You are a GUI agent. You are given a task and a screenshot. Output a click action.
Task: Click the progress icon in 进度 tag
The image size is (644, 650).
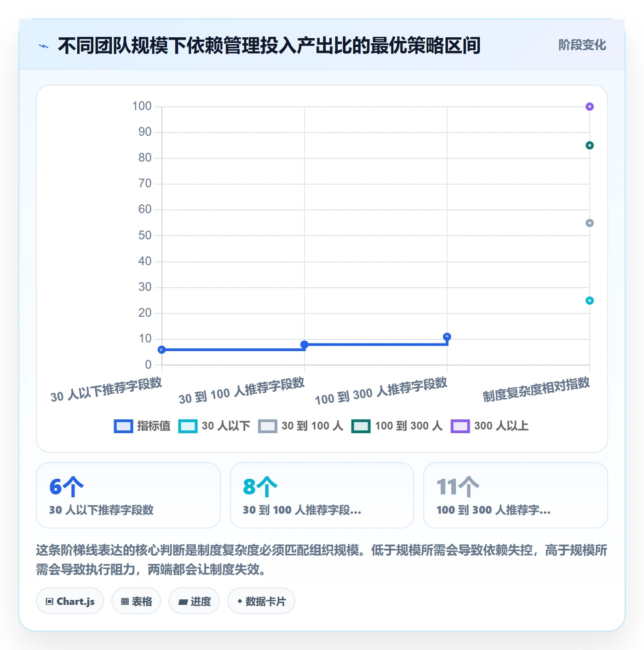183,602
